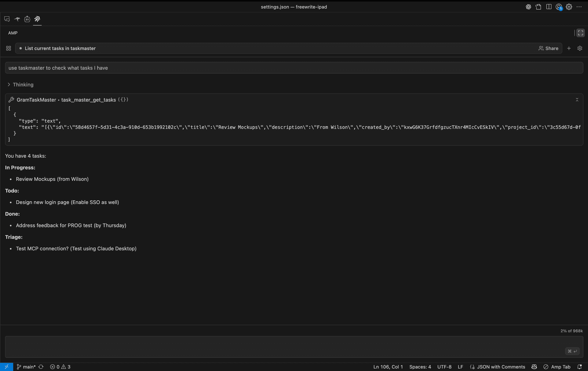Split the editor using the split layout icon

pos(548,7)
